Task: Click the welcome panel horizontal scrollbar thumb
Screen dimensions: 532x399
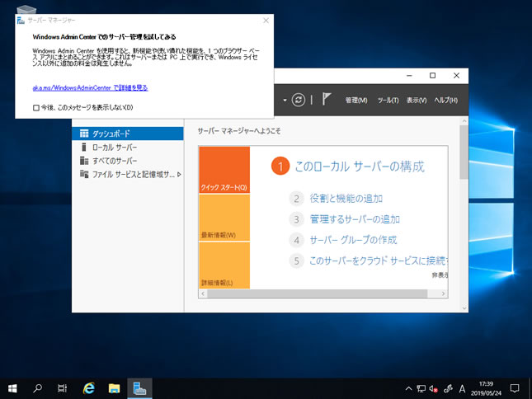Action: click(318, 293)
